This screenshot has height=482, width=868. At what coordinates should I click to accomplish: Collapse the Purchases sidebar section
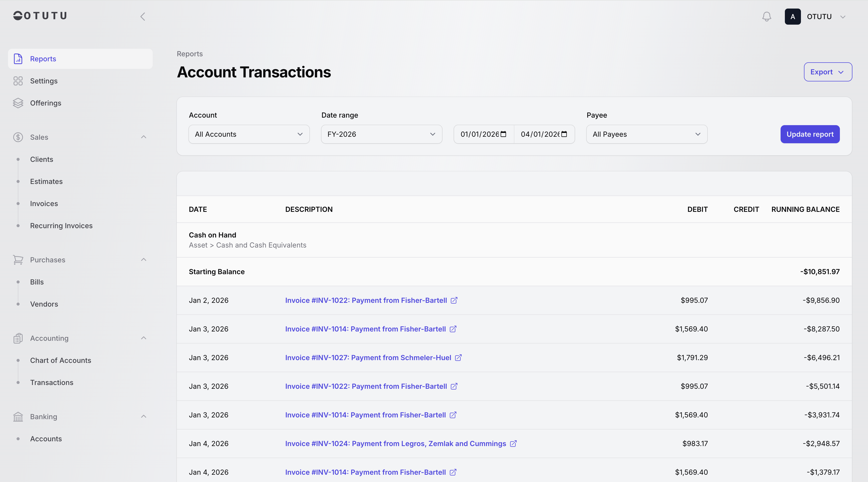pos(144,260)
